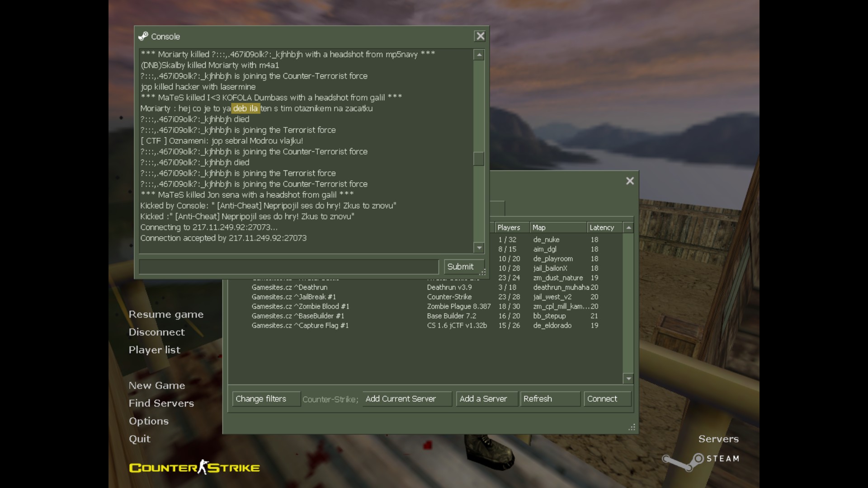Select Gamesites.cz ^Zombie Blood #1 server
This screenshot has height=488, width=868.
(x=425, y=306)
